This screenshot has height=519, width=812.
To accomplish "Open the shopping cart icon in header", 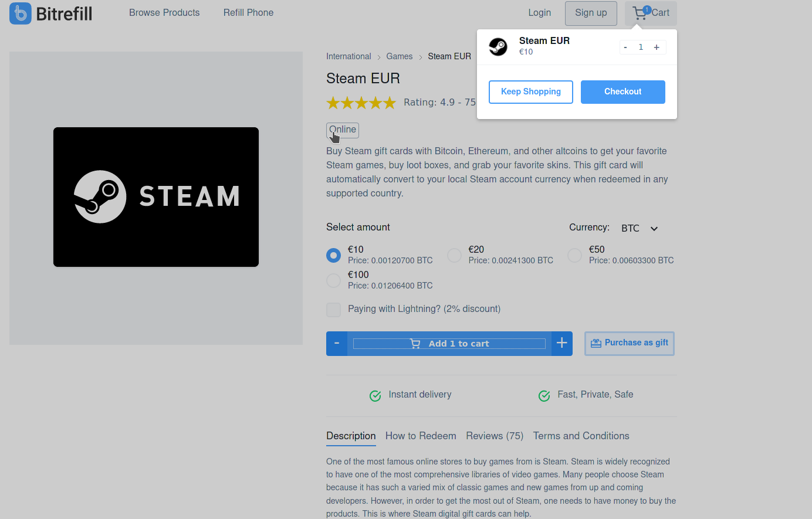I will pos(640,13).
